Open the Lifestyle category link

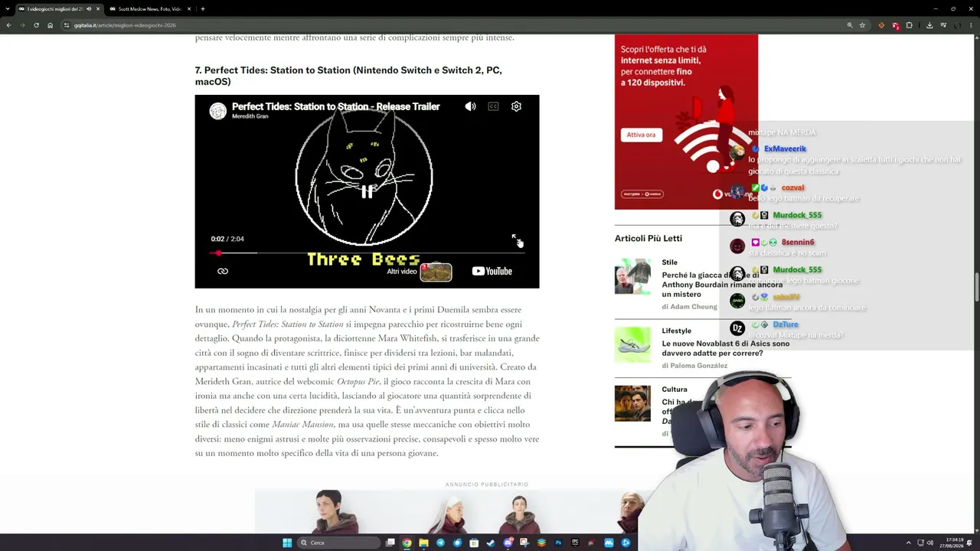(x=677, y=331)
